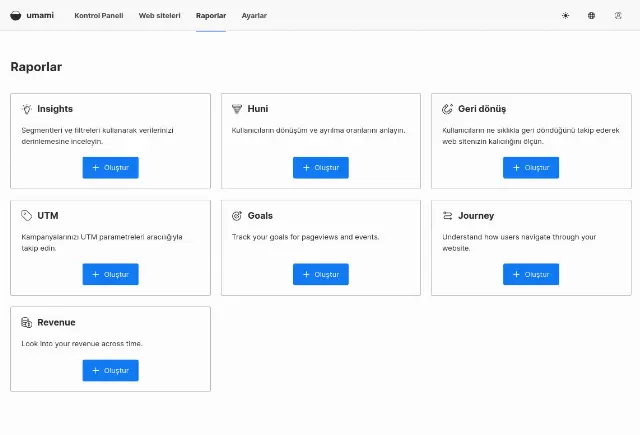Click the Huni 'dönüşüm ve ayrılma oranlarını' description
This screenshot has width=640, height=435.
pyautogui.click(x=318, y=131)
